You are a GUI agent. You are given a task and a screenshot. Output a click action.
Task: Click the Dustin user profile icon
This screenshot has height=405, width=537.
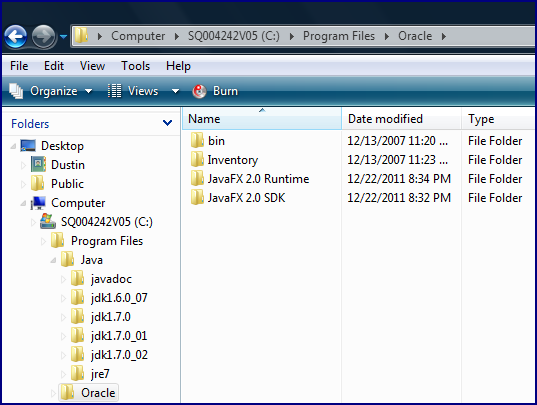[x=38, y=164]
